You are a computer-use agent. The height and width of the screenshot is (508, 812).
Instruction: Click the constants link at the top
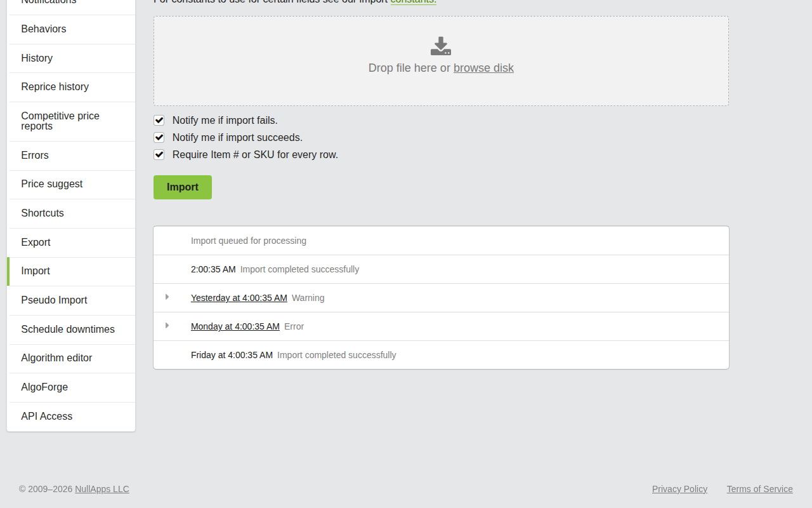pos(413,1)
